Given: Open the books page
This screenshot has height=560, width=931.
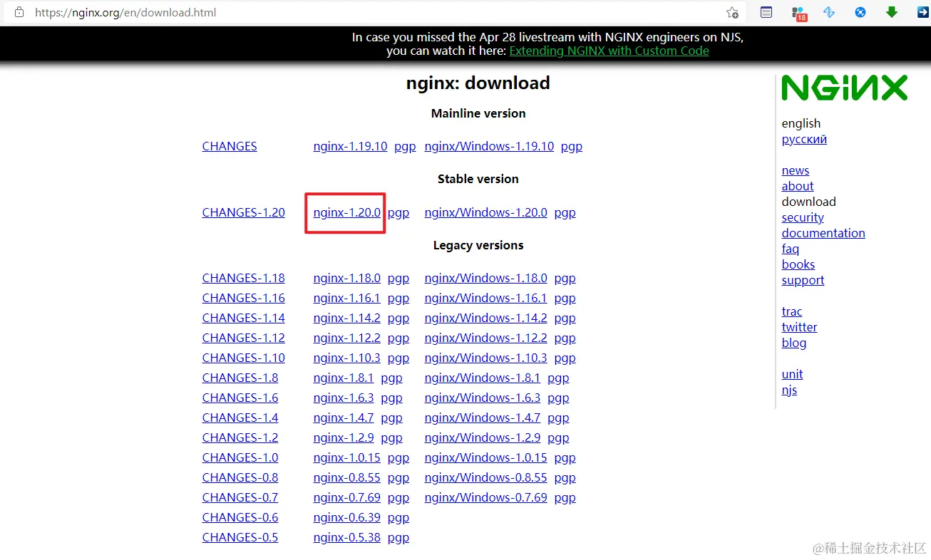Looking at the screenshot, I should [798, 264].
